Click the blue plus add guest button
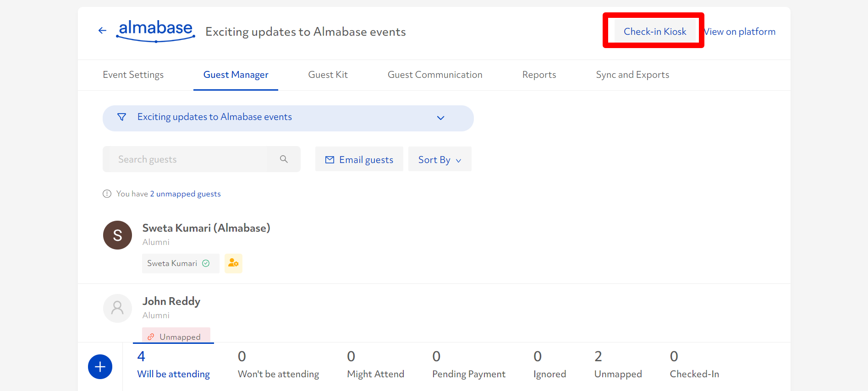868x391 pixels. pyautogui.click(x=100, y=367)
